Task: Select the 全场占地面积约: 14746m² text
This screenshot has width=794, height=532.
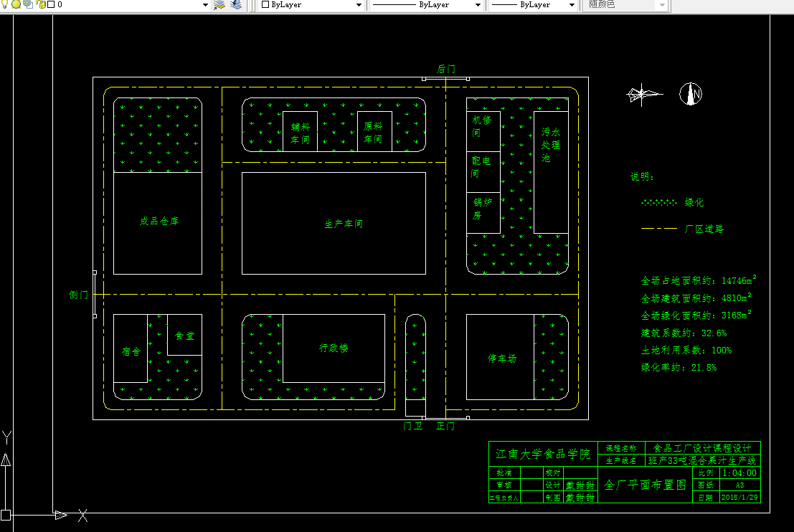Action: tap(699, 280)
